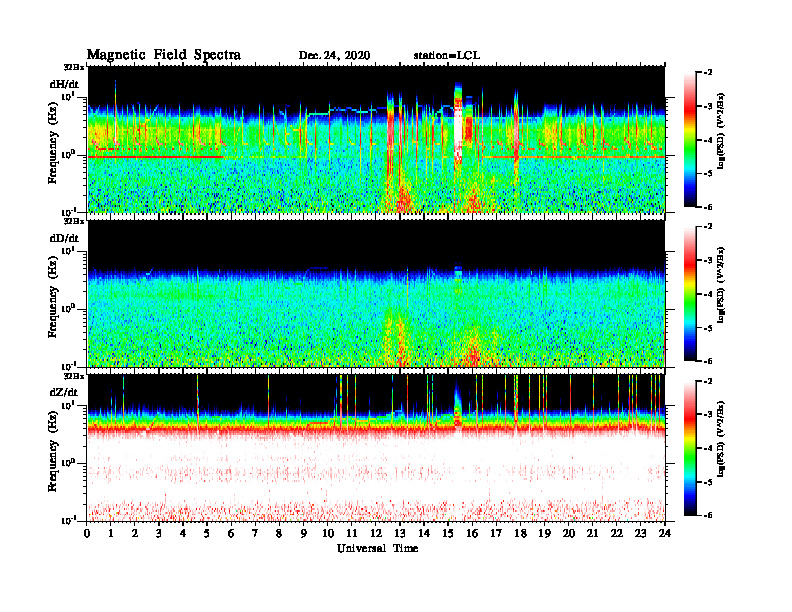Click the dH/dt panel label
This screenshot has height=612, width=792.
click(x=64, y=84)
